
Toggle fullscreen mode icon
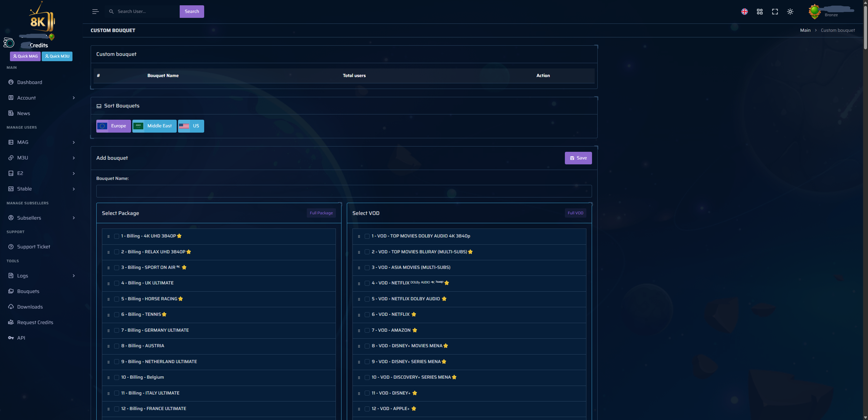point(775,12)
